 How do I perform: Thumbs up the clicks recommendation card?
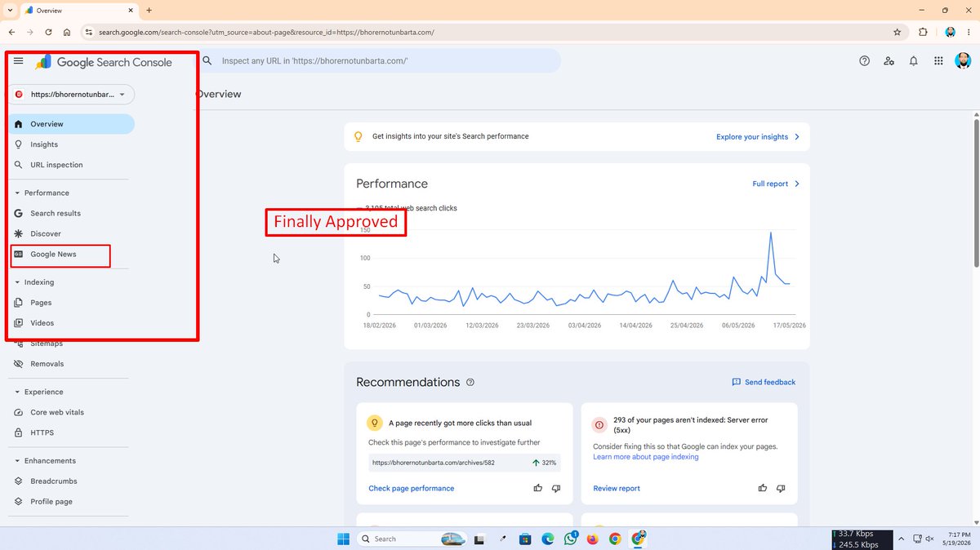pyautogui.click(x=537, y=489)
